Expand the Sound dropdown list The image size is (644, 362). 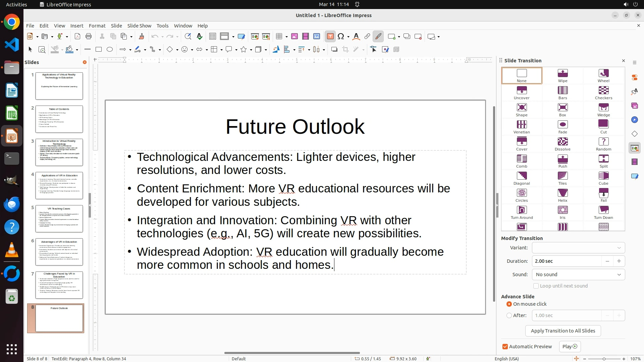click(578, 275)
